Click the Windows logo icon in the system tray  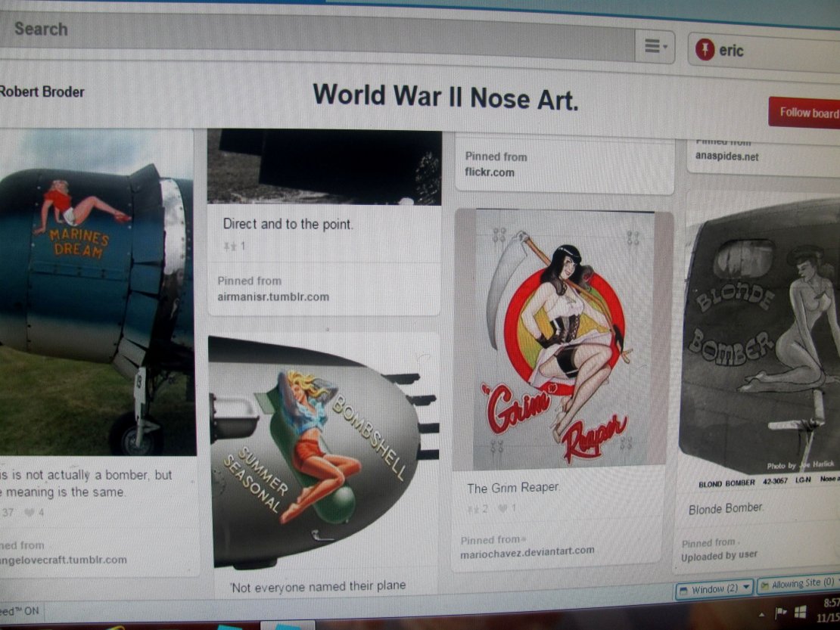point(801,612)
